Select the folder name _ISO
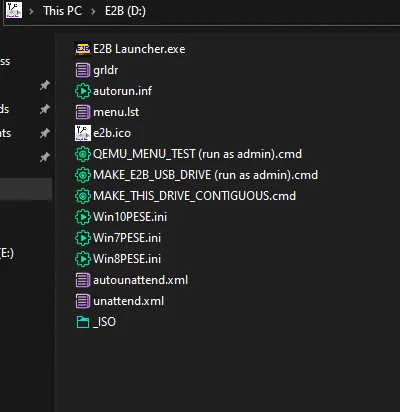The width and height of the screenshot is (400, 412). pos(104,322)
